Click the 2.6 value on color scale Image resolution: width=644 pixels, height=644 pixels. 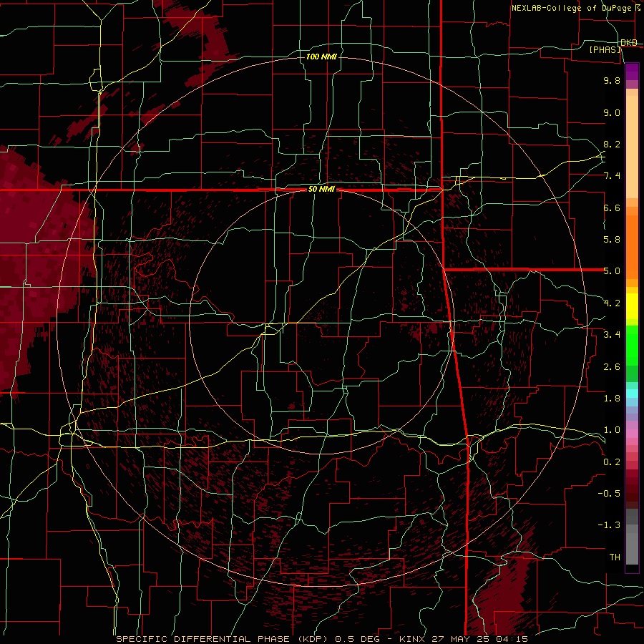[x=612, y=367]
